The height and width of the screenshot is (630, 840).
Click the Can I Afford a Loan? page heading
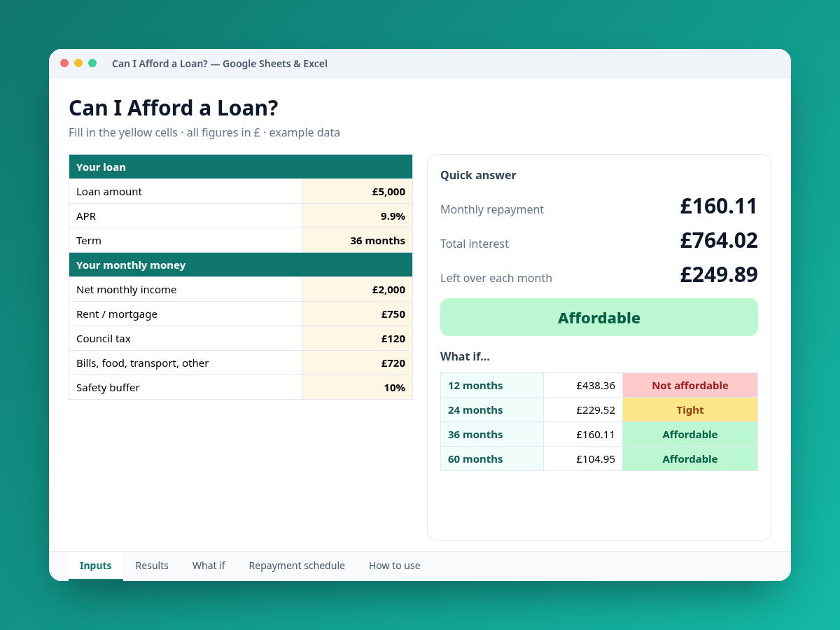tap(174, 108)
